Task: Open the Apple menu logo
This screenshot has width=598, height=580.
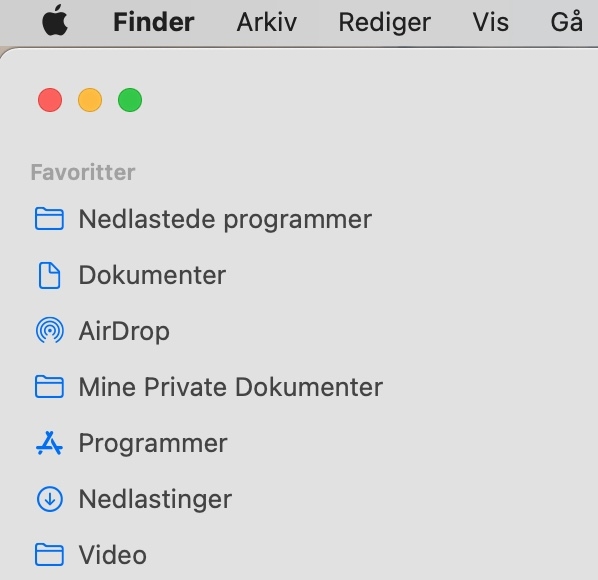Action: click(55, 20)
